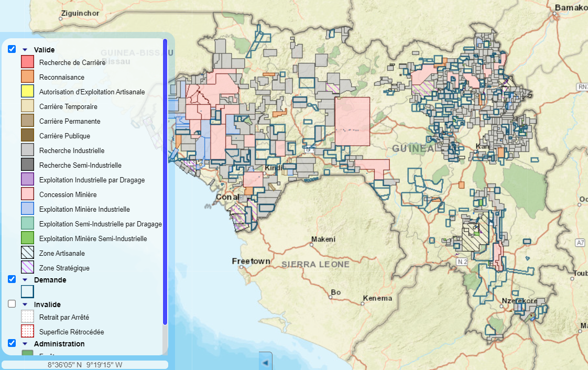The height and width of the screenshot is (370, 588).
Task: Collapse the Demande group arrow
Action: [25, 280]
